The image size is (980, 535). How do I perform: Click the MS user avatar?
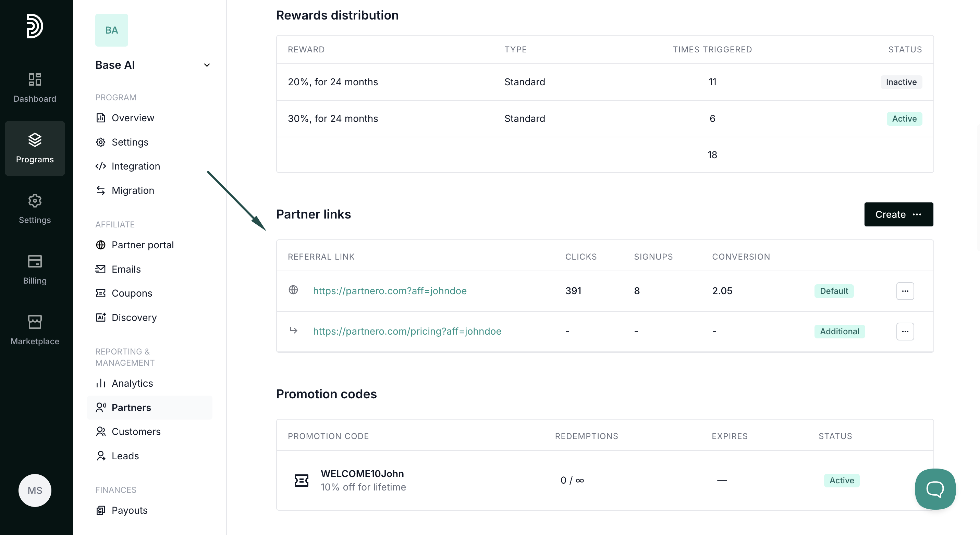[x=35, y=490]
